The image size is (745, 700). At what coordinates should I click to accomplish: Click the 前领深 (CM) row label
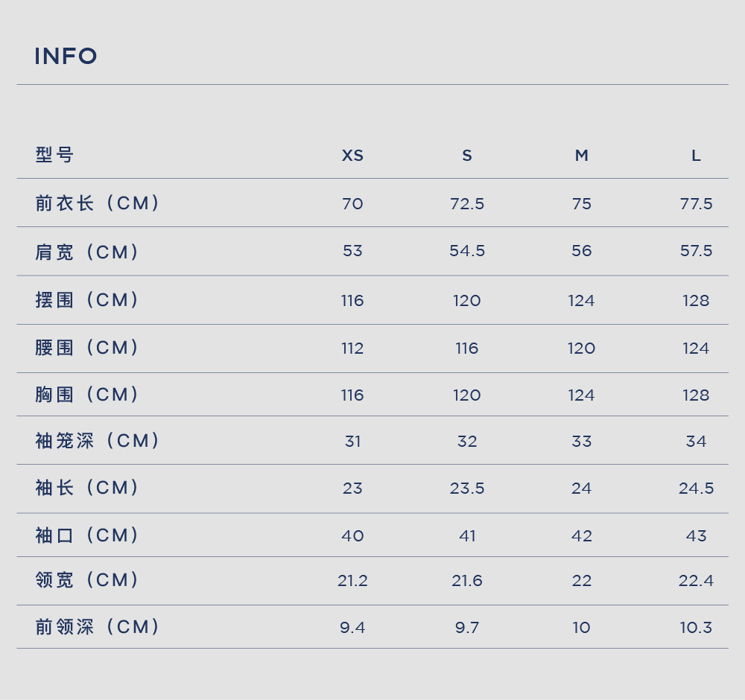[x=98, y=627]
